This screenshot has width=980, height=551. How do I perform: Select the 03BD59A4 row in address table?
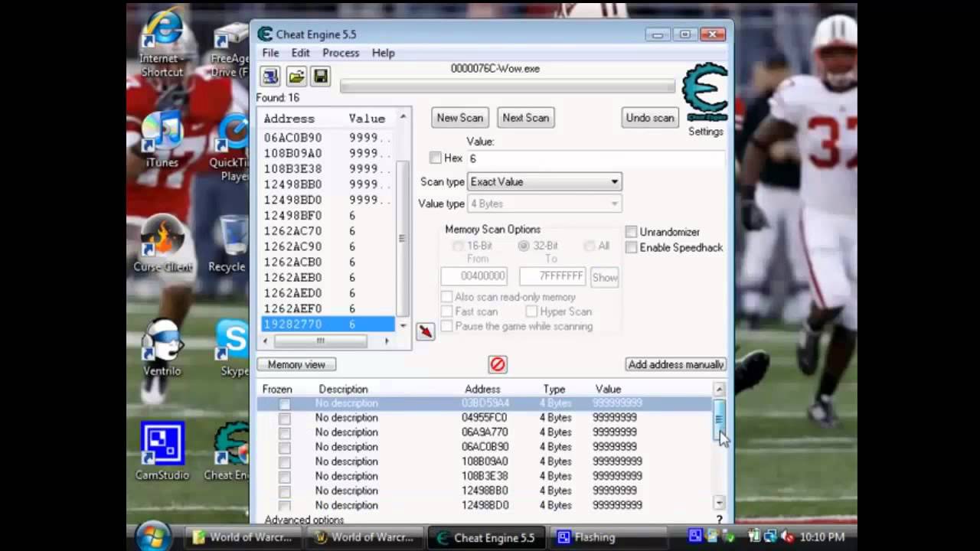[485, 403]
